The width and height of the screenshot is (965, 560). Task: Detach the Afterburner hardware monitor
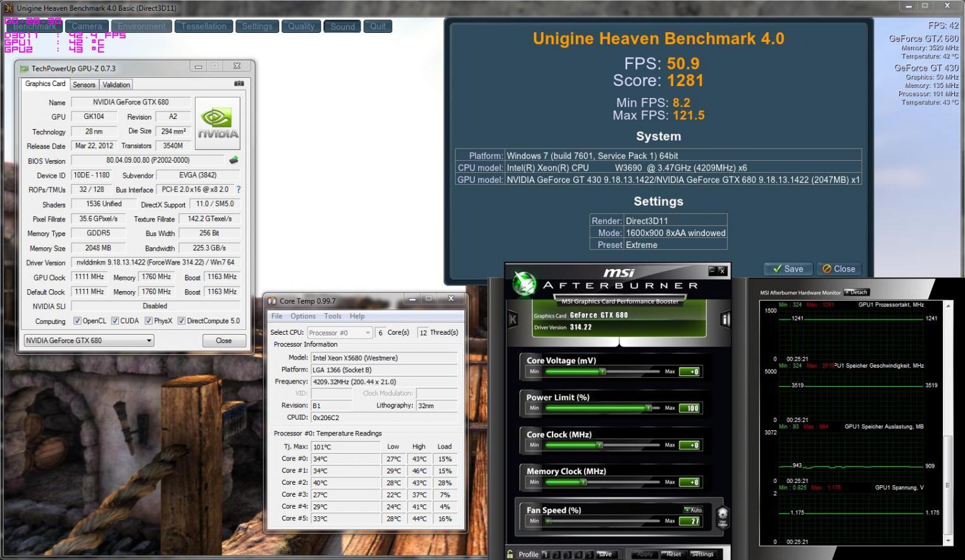coord(857,292)
